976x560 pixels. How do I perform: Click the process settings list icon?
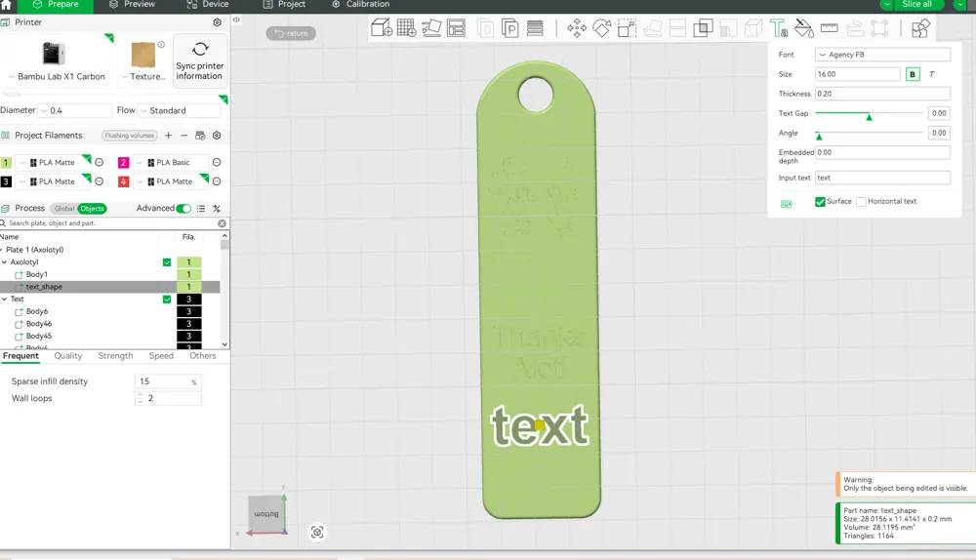pos(201,209)
